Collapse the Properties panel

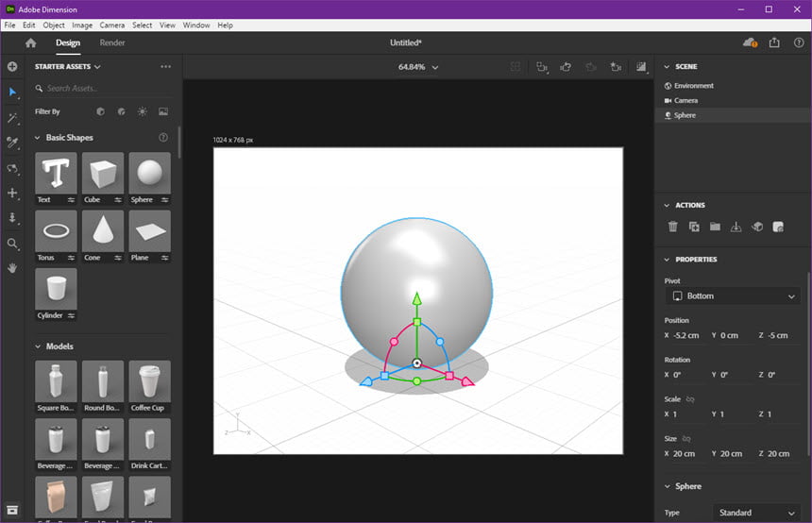pos(667,260)
